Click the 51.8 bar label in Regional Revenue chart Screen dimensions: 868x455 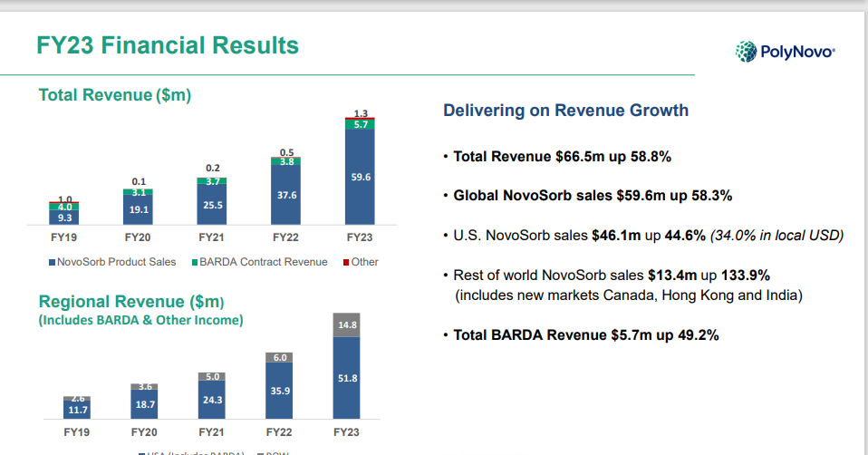point(348,379)
